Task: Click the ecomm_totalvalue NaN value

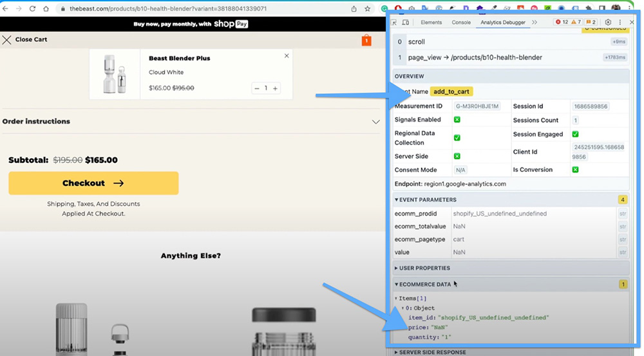Action: [x=459, y=226]
